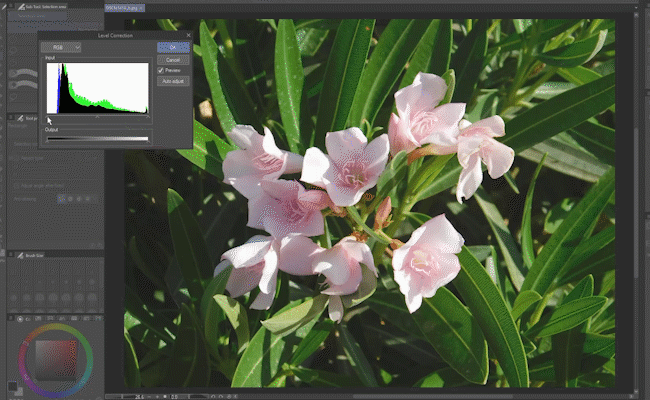Open the Brush Size panel tab
The height and width of the screenshot is (400, 650).
(31, 256)
